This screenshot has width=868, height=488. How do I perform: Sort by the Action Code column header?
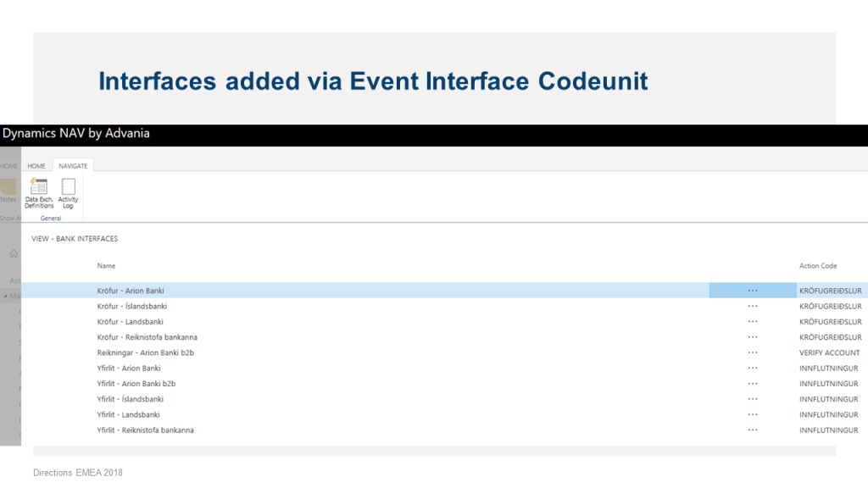coord(817,266)
